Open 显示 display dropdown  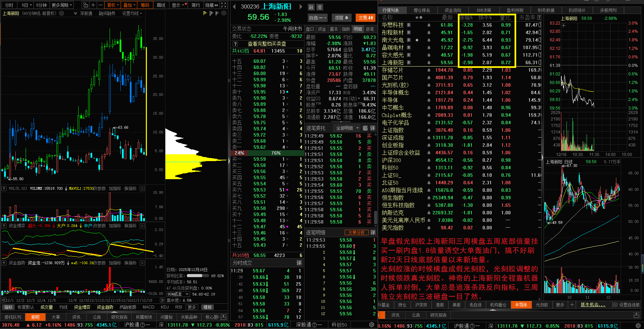[x=178, y=5]
